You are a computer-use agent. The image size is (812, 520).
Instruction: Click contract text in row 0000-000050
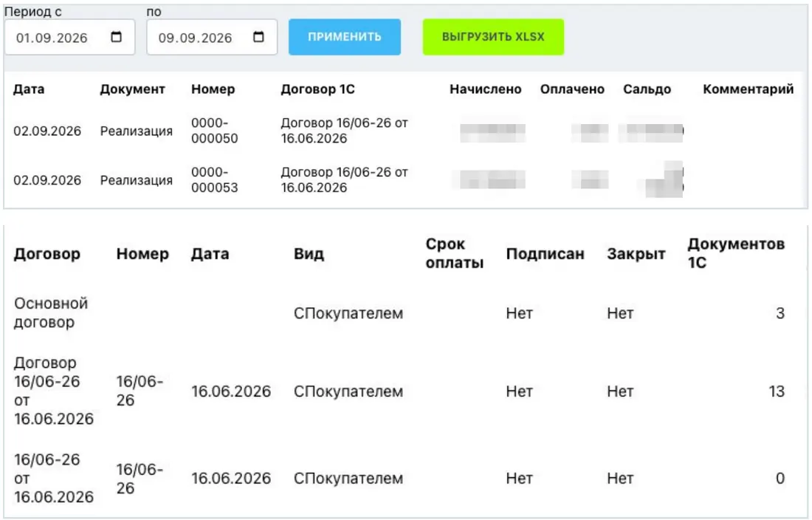point(345,131)
